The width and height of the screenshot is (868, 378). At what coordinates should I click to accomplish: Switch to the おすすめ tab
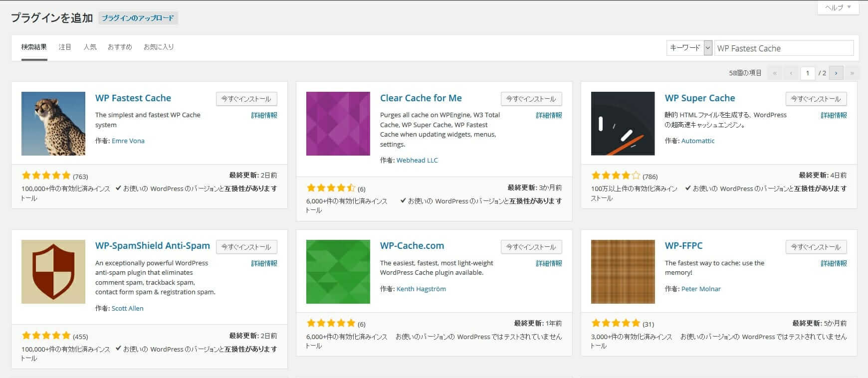tap(120, 47)
